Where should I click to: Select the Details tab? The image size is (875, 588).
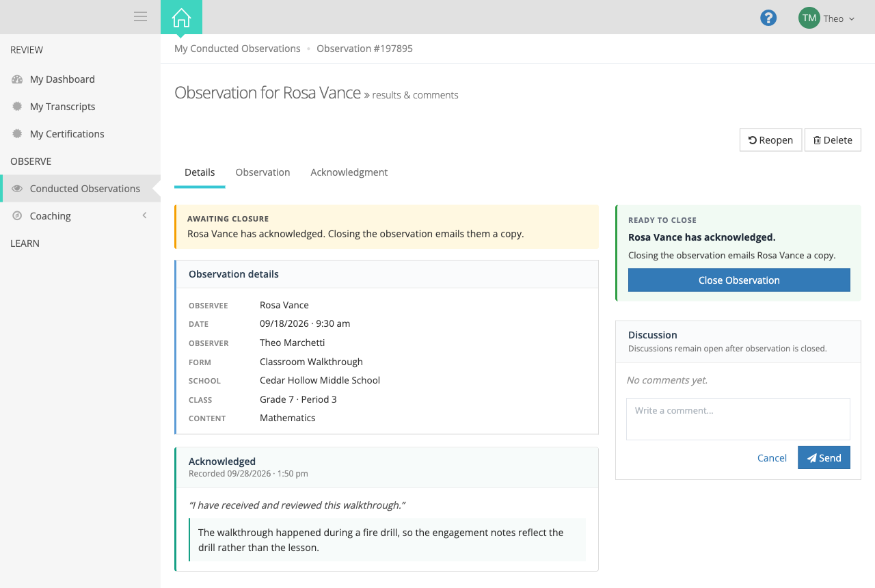pos(200,172)
